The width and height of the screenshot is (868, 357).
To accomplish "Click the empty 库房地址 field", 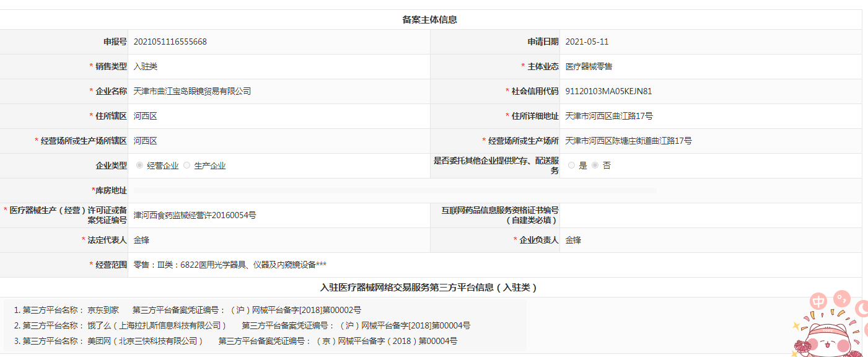I will tap(395, 190).
